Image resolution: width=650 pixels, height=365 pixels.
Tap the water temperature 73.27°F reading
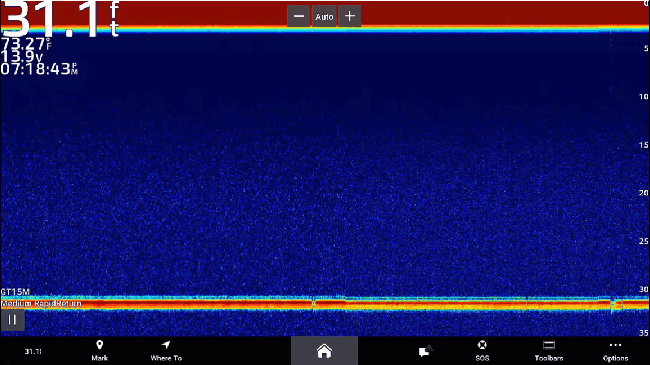pos(26,44)
